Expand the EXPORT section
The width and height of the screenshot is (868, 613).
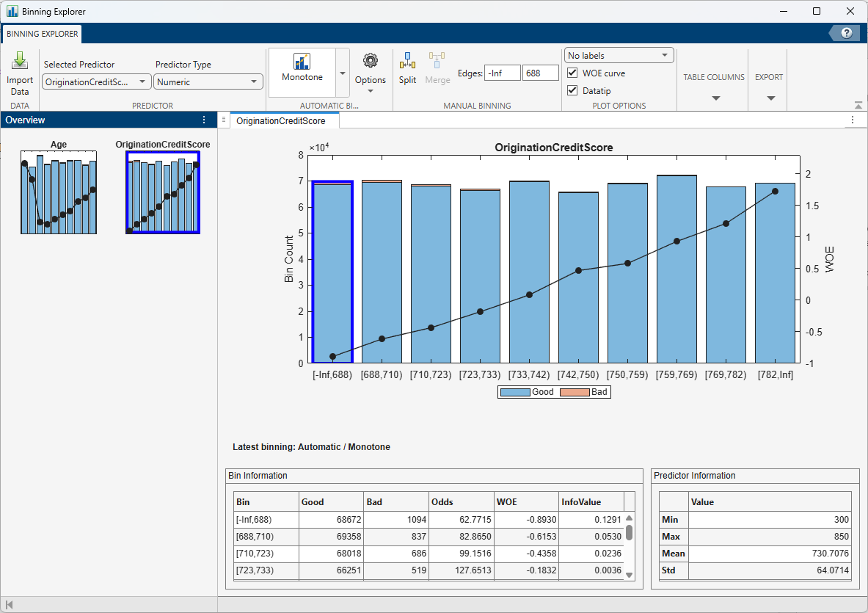point(770,98)
